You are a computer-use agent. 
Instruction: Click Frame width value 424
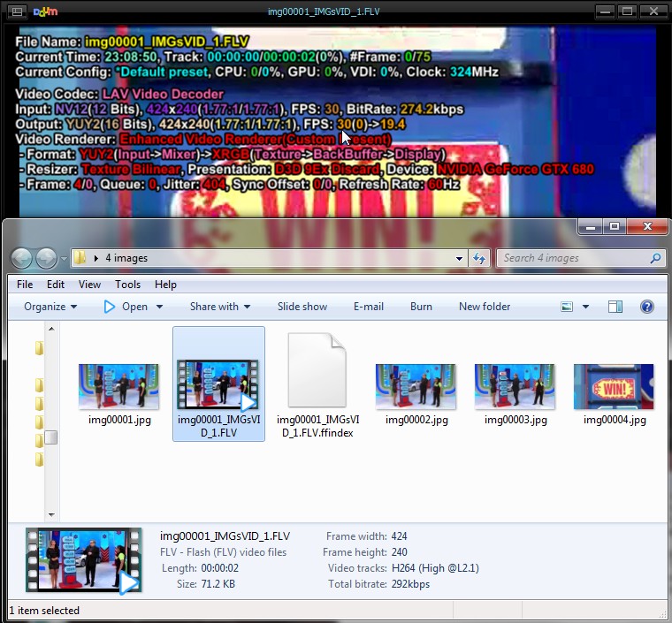tap(399, 536)
